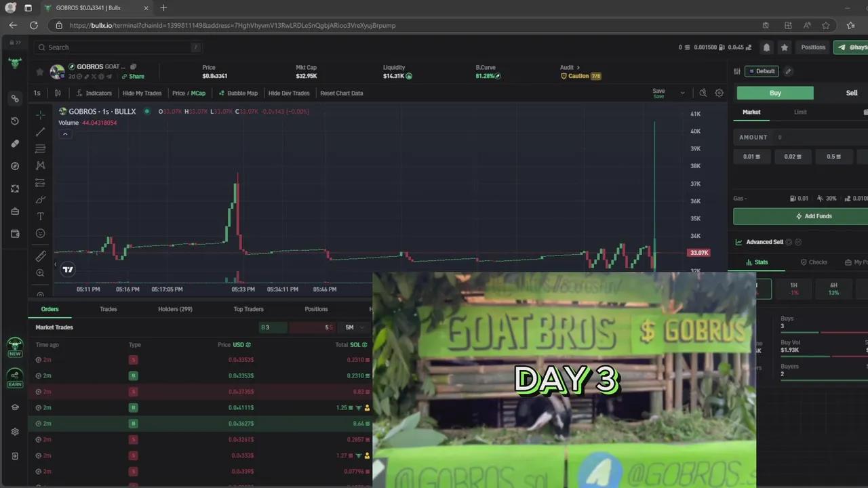Open the 5M timeframe dropdown
Screen dimensions: 868x488
click(354, 327)
